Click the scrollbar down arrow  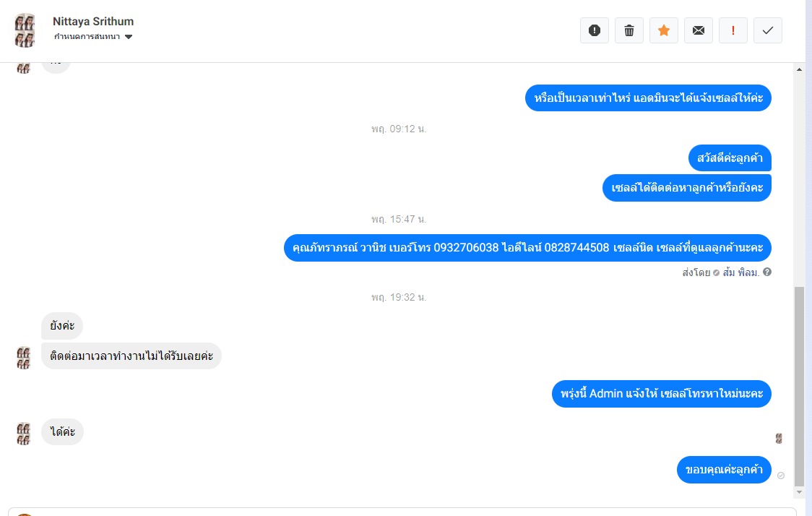coord(799,492)
